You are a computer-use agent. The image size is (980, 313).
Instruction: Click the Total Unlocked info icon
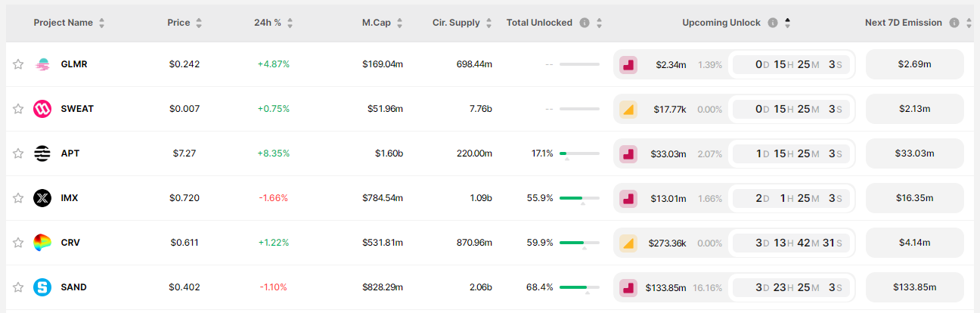(x=585, y=23)
